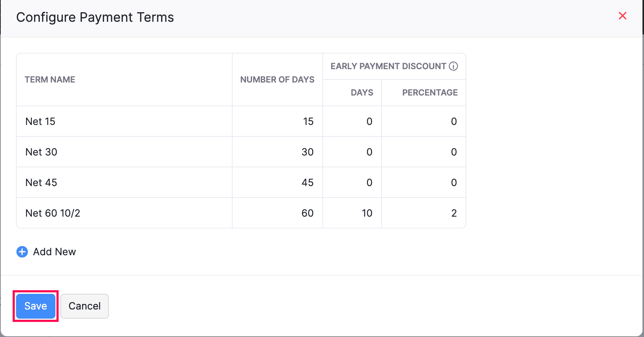The image size is (644, 337).
Task: Click the Early Payment Discount info icon
Action: (x=453, y=66)
